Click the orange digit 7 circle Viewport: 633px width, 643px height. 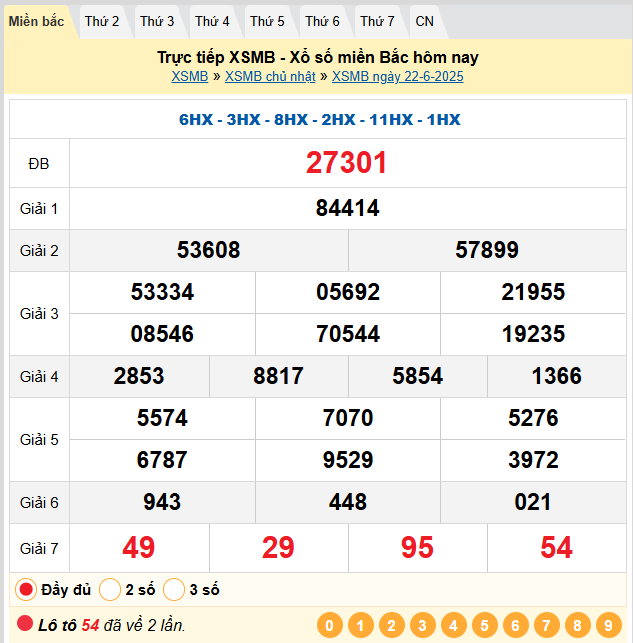[x=546, y=625]
